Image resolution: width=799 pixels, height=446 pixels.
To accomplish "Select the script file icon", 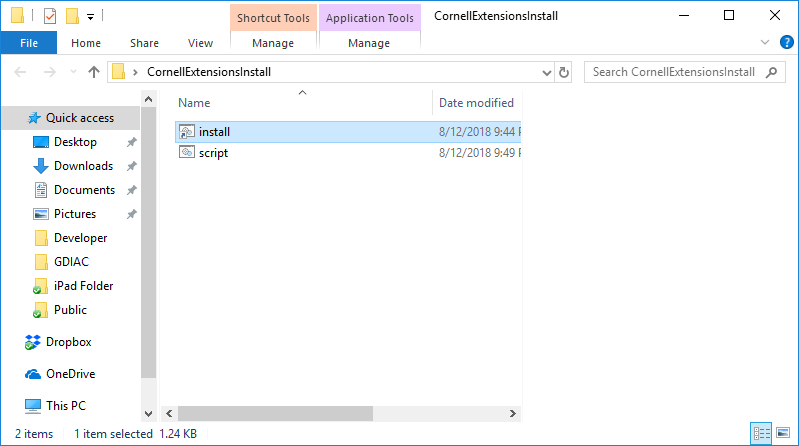I will 187,153.
